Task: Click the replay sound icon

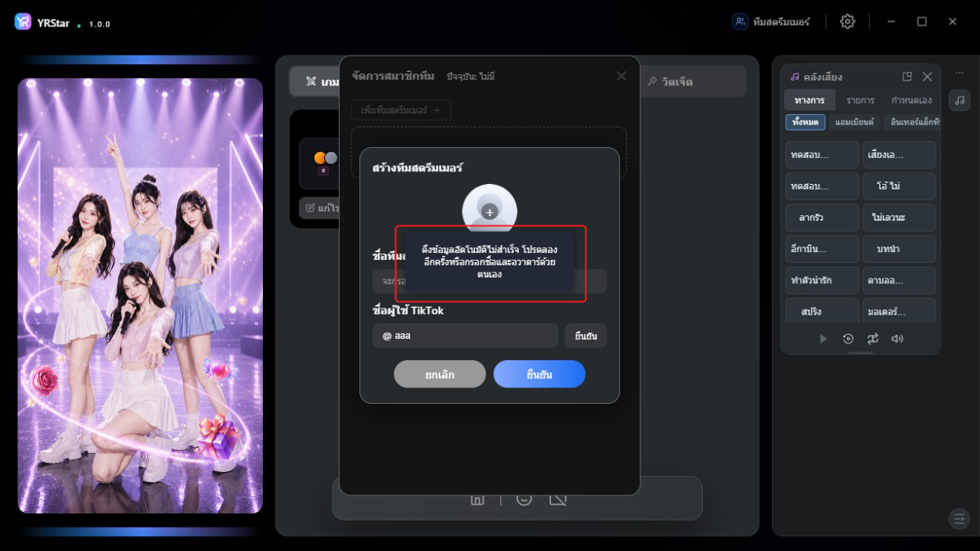Action: click(x=848, y=339)
